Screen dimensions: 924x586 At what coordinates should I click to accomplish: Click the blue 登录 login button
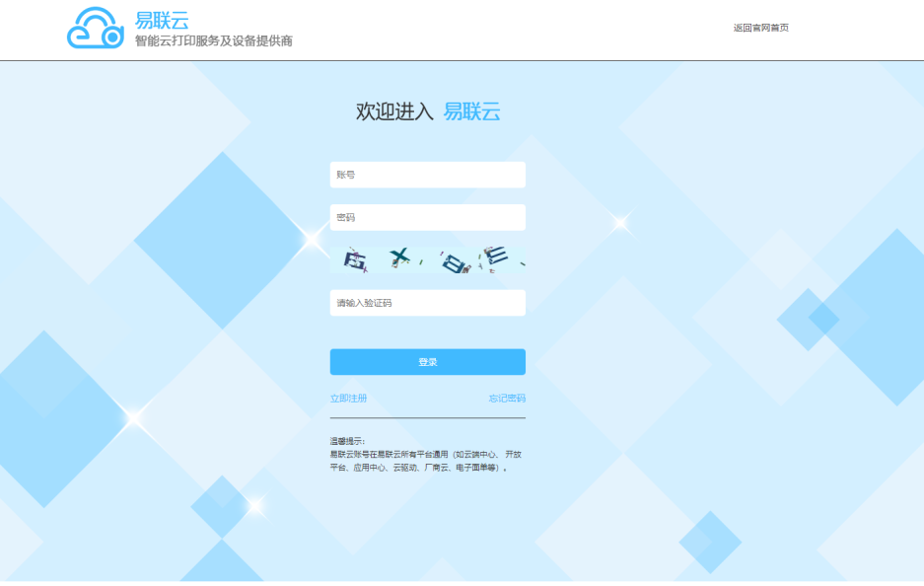427,362
